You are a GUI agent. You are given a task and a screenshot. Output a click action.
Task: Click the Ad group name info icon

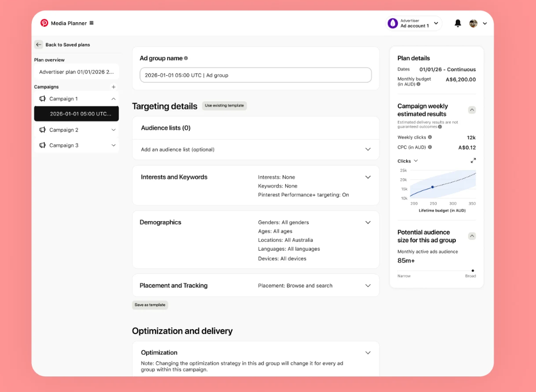pos(186,58)
